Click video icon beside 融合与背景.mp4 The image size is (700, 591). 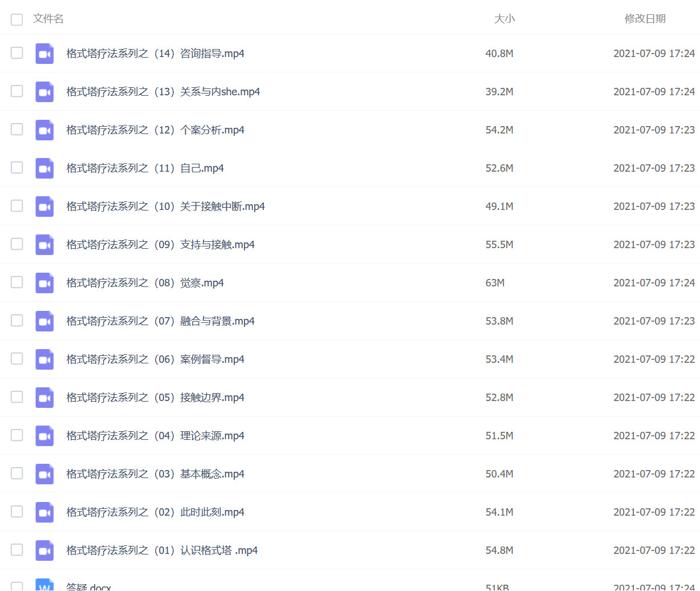44,321
